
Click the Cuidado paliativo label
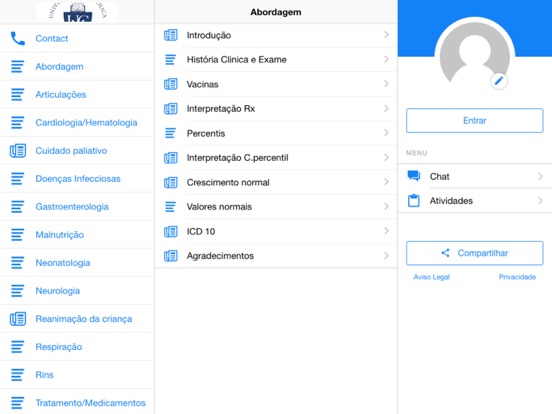coord(71,151)
